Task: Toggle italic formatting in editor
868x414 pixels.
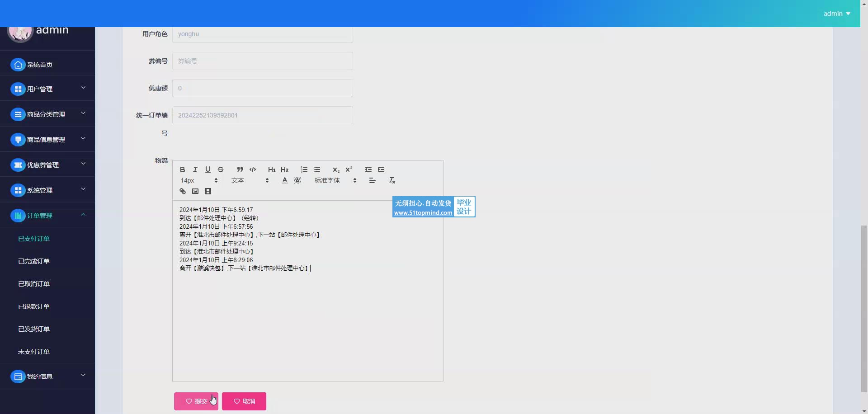Action: tap(195, 169)
